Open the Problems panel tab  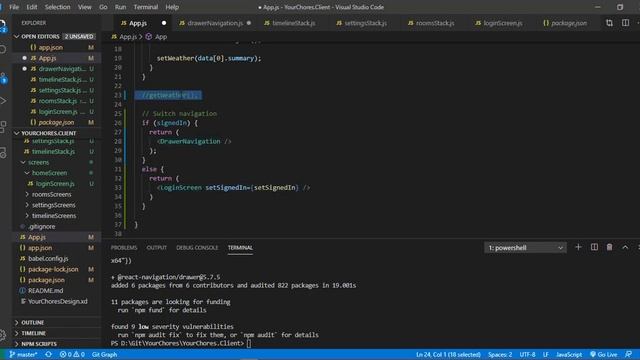click(x=124, y=247)
